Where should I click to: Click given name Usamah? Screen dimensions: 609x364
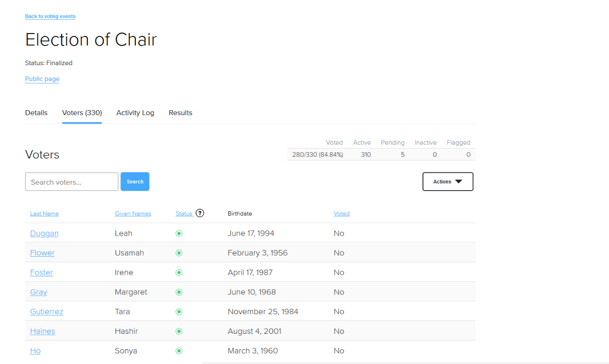point(129,253)
